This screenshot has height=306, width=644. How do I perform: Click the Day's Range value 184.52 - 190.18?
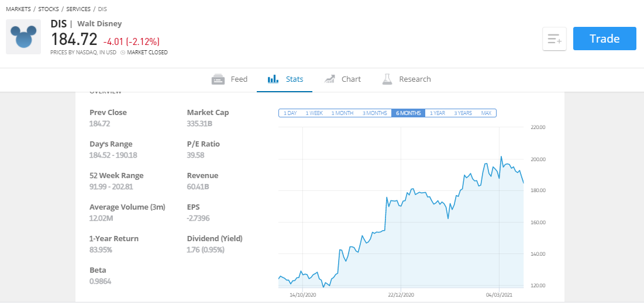click(113, 155)
